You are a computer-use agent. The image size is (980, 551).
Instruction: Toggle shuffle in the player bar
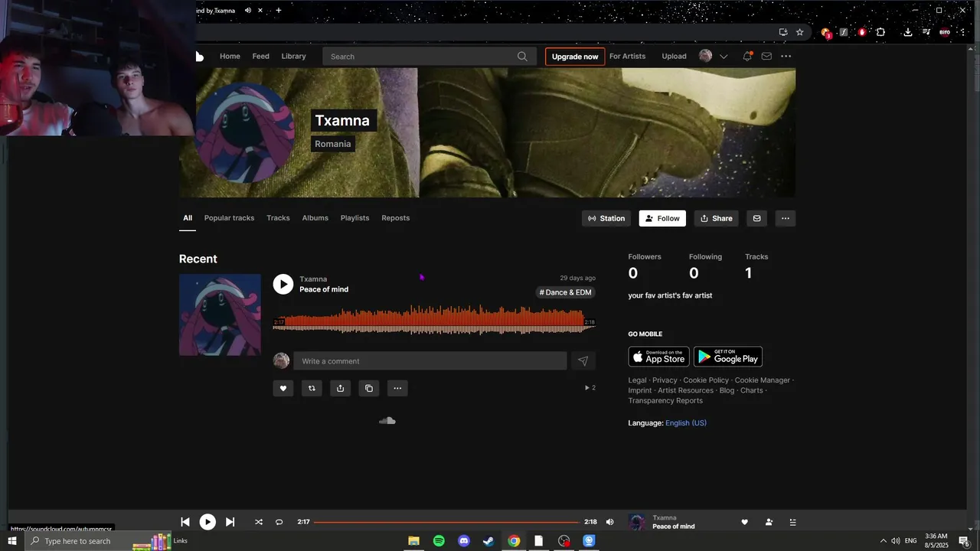(259, 522)
